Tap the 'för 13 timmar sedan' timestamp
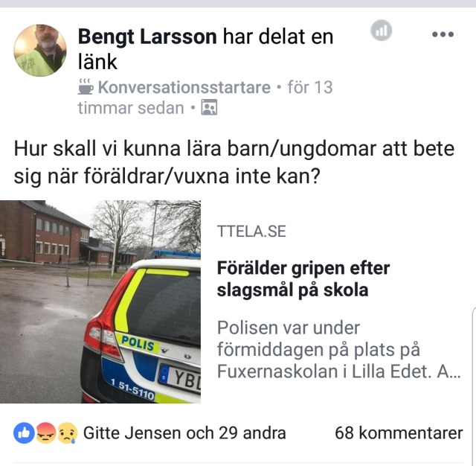 click(x=205, y=98)
